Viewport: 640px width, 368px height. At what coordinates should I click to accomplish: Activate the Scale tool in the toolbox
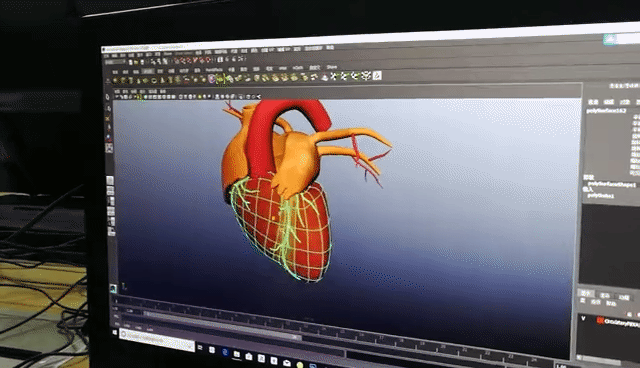[x=109, y=147]
